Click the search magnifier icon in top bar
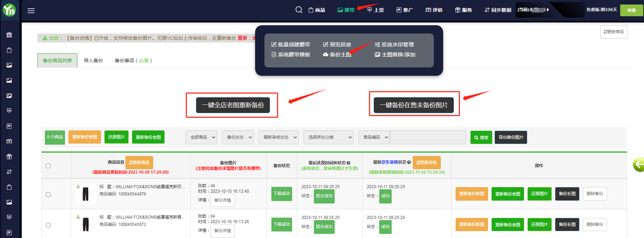This screenshot has width=644, height=238. coord(299,10)
